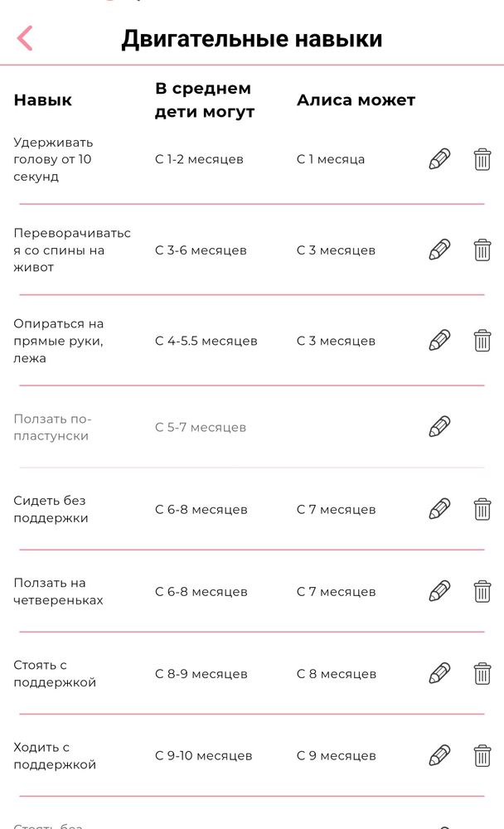Edit the skill 'Опираться на прямые руки, лежа'
The height and width of the screenshot is (829, 504).
[x=439, y=340]
